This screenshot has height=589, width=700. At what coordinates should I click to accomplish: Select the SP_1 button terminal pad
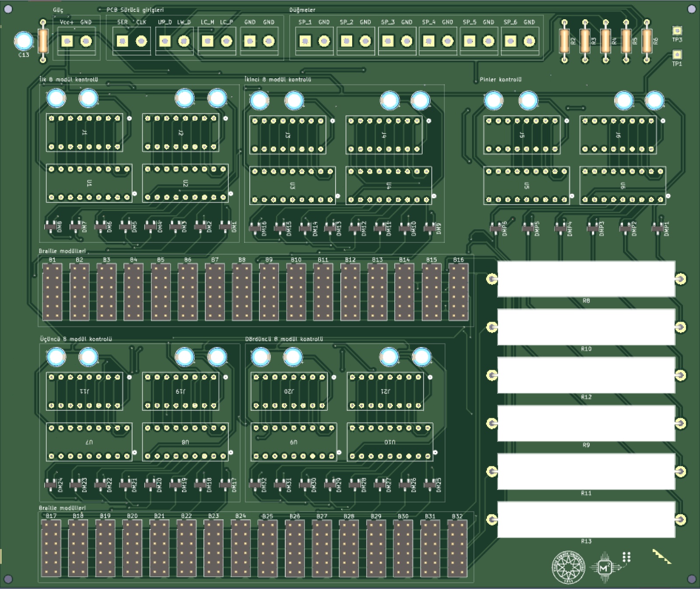point(305,42)
